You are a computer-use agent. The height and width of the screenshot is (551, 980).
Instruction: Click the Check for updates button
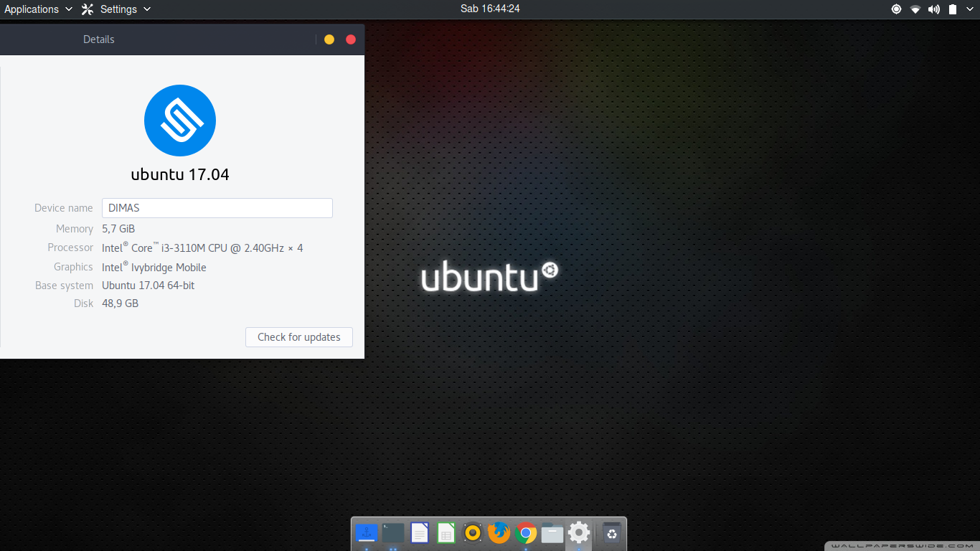(x=299, y=337)
